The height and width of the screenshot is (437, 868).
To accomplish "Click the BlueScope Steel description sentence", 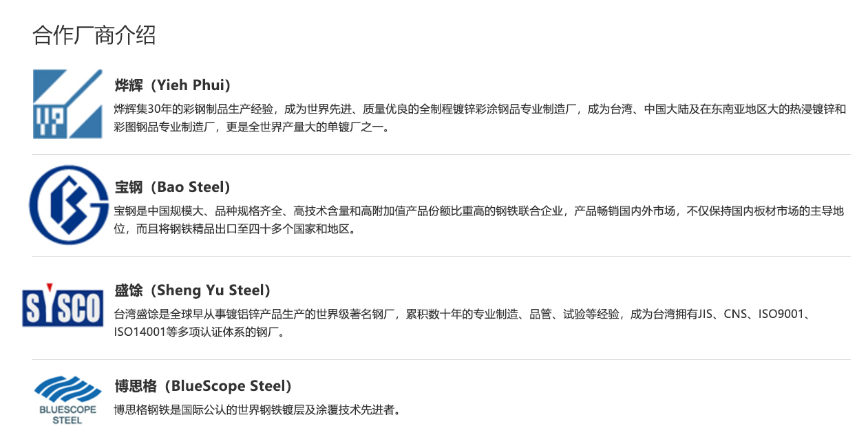I will (257, 410).
